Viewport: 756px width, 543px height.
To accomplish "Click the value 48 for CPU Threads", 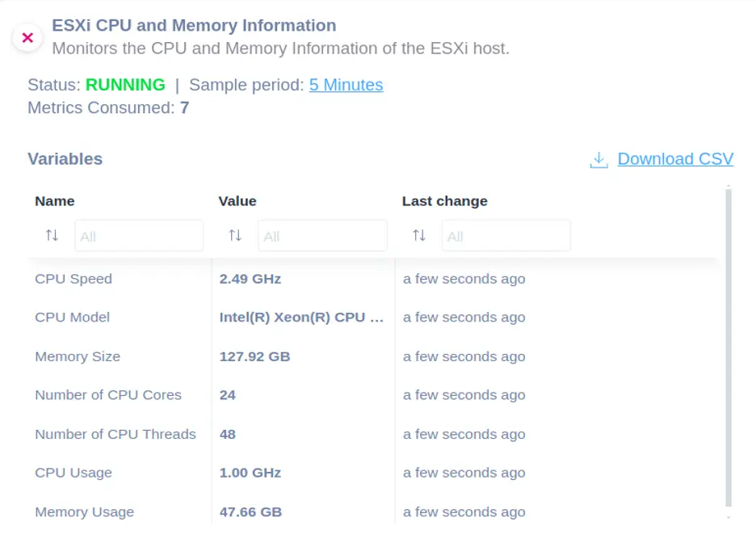I will click(228, 434).
